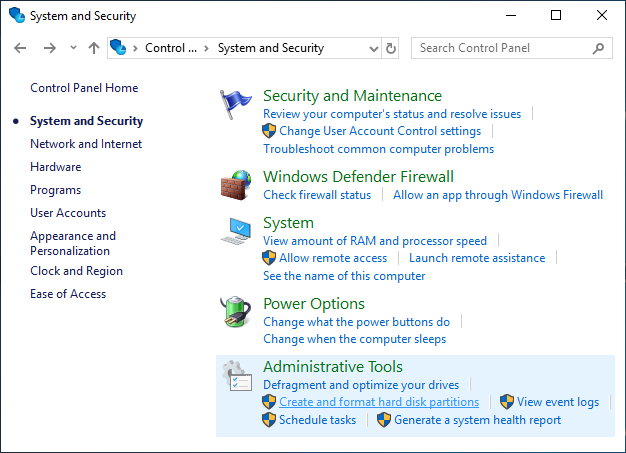Screen dimensions: 626x453
Task: Review your computer's status and resolve issues
Action: (392, 114)
